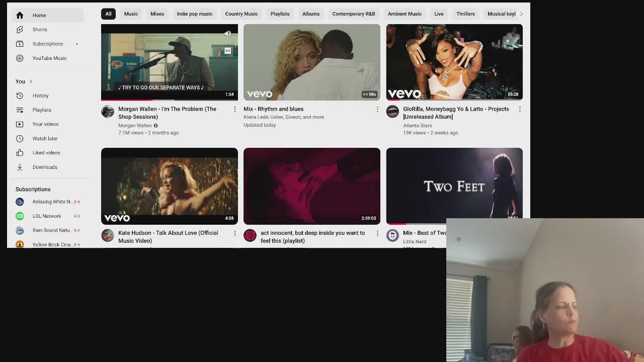Toggle mute on Morgan Wallen preview
Viewport: 644px width, 362px height.
tap(228, 34)
